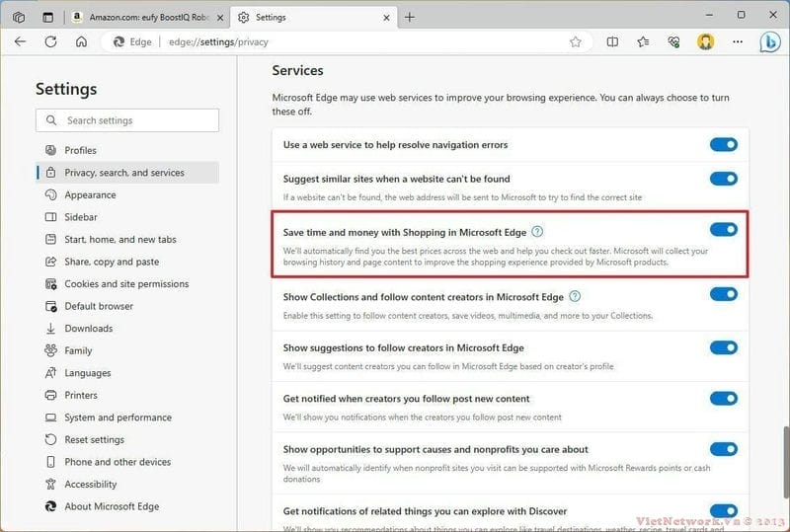Click the Bing Copilot sidebar icon
Viewport: 790px width, 532px height.
click(769, 42)
